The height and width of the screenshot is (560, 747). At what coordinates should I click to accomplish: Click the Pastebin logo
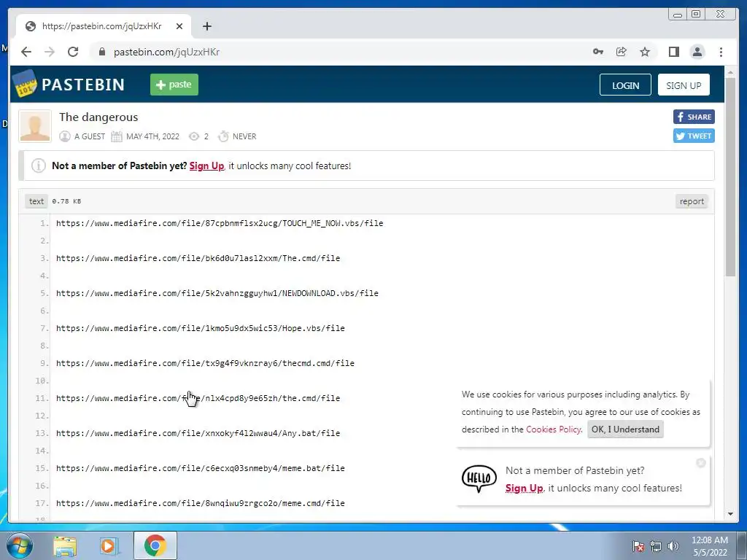[68, 85]
